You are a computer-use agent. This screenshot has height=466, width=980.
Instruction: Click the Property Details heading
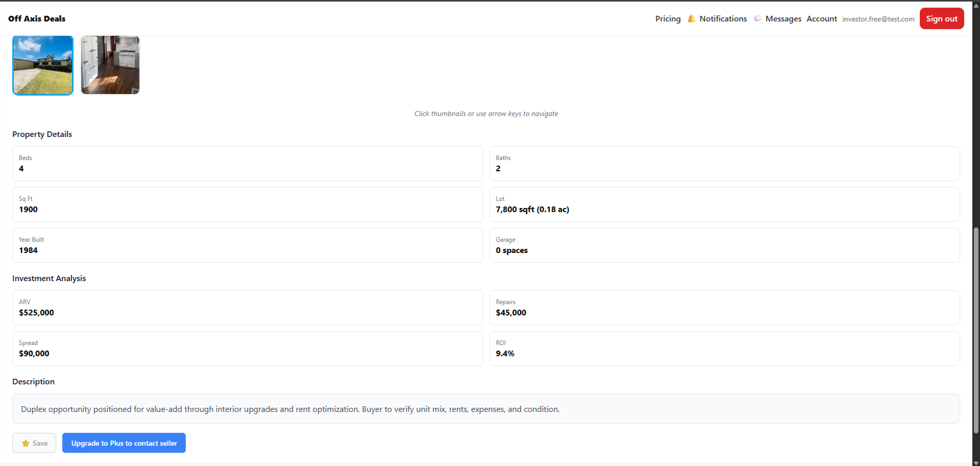tap(42, 134)
